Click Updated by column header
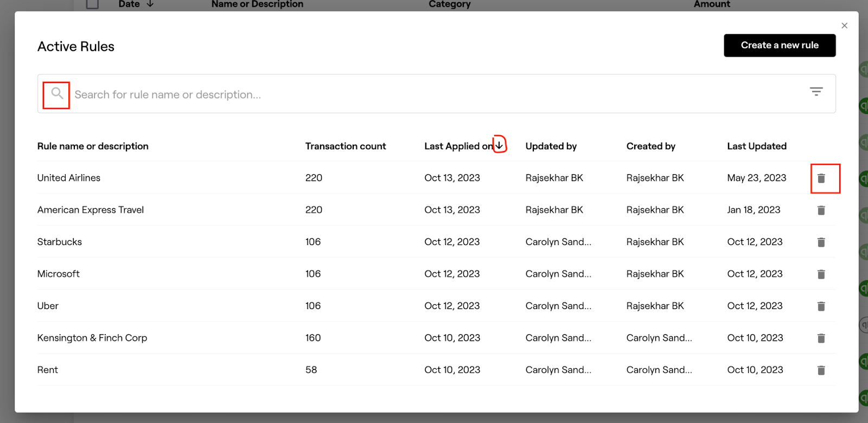The width and height of the screenshot is (868, 423). coord(551,146)
